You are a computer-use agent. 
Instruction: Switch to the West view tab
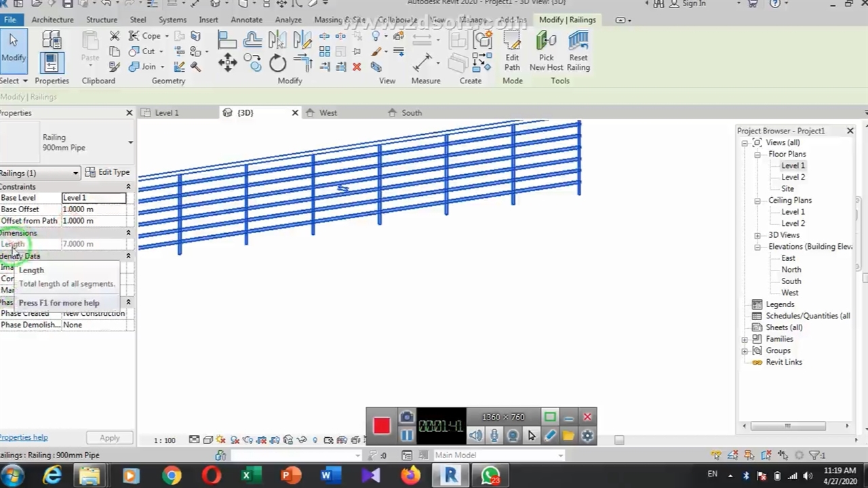click(x=328, y=113)
